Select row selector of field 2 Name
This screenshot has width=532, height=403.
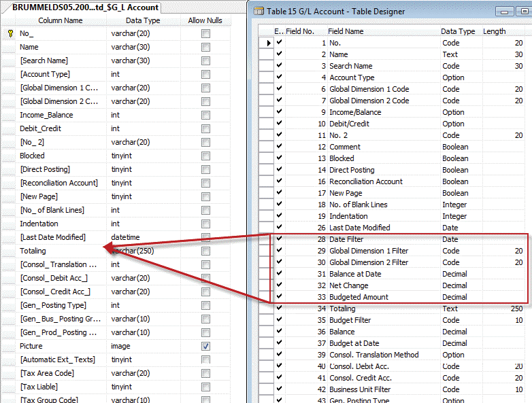(266, 54)
